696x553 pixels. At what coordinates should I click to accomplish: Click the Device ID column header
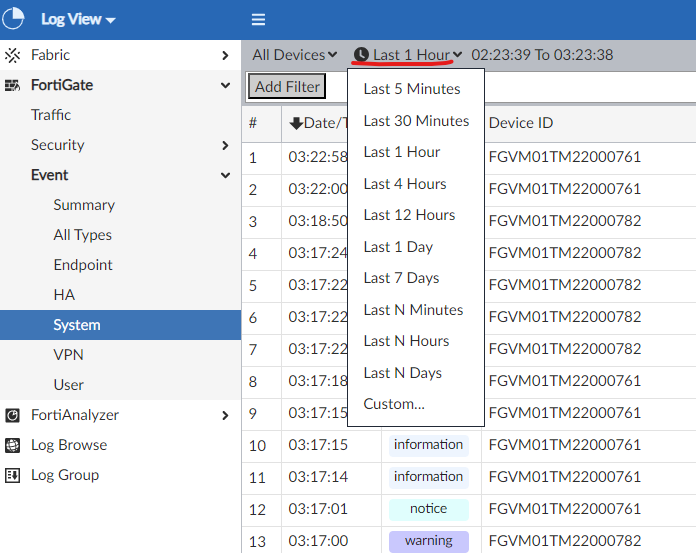pyautogui.click(x=521, y=123)
